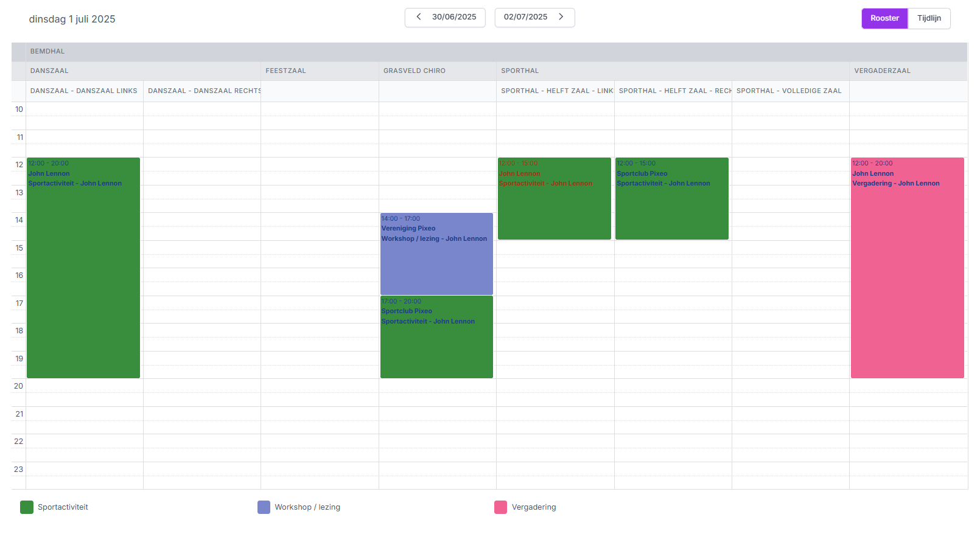Open the Vereniging Pixeo workshop event
Screen dimensions: 980x534
click(436, 254)
